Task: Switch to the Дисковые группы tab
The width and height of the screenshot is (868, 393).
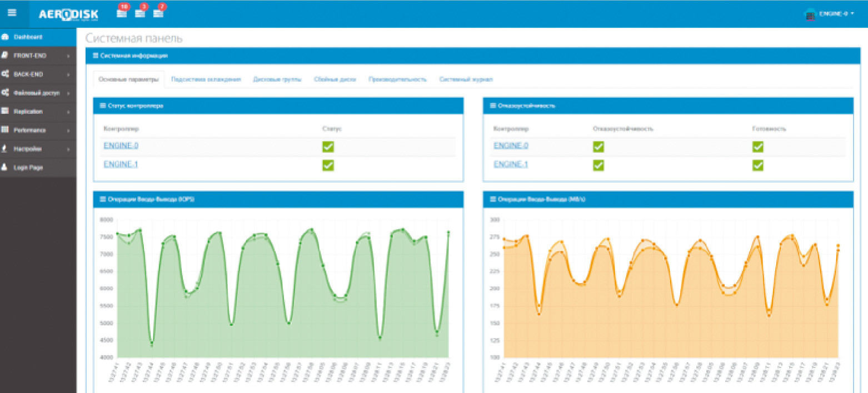Action: pyautogui.click(x=277, y=79)
